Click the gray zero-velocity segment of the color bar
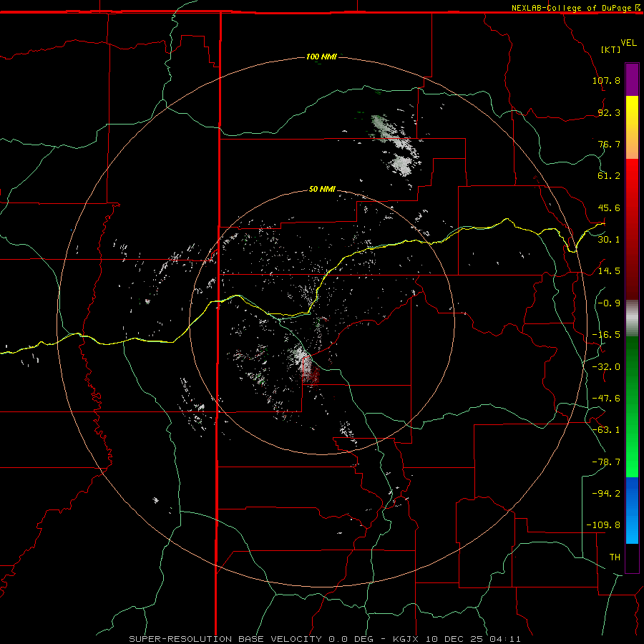This screenshot has height=644, width=644. [x=632, y=318]
